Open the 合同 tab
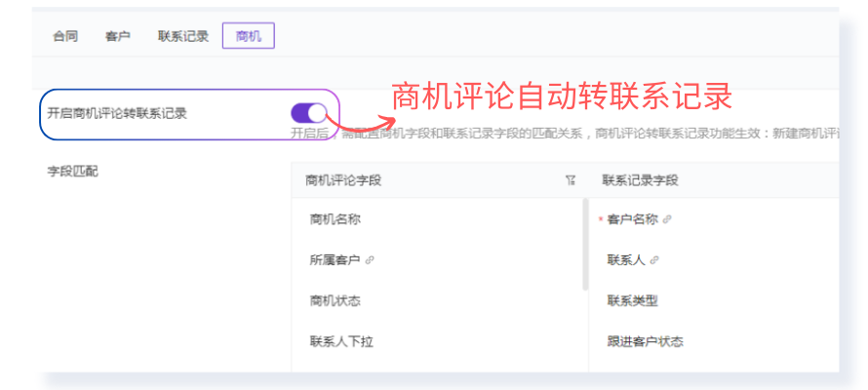868x390 pixels. point(65,37)
